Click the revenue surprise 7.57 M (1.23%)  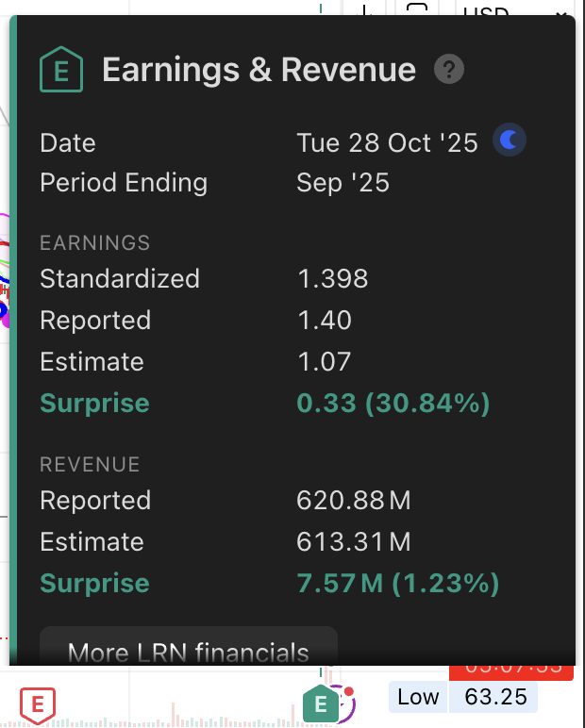coord(397,584)
